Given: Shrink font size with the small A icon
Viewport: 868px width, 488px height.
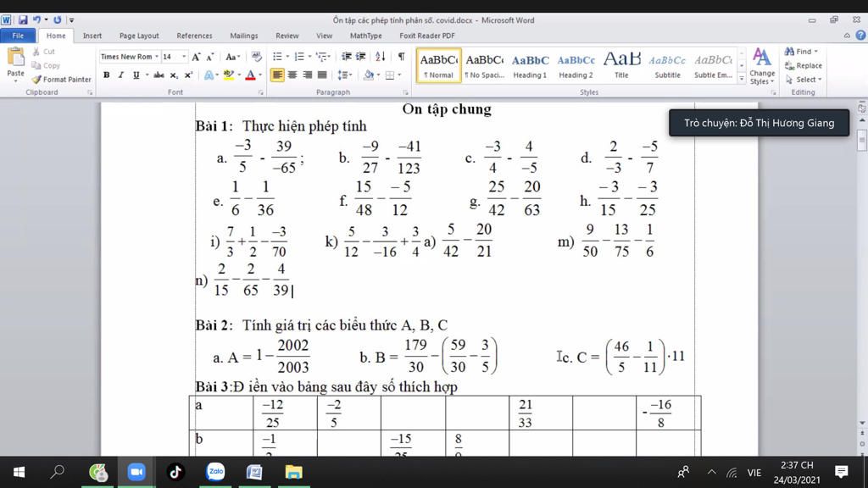Looking at the screenshot, I should tap(210, 57).
